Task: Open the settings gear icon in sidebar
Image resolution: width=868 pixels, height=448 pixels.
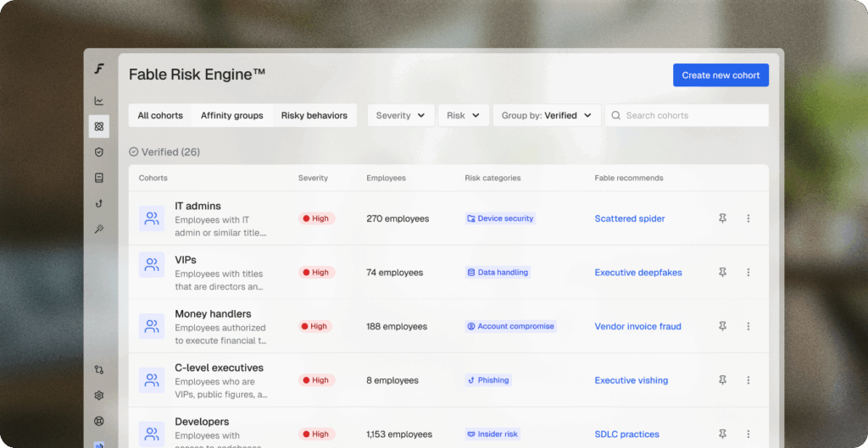Action: [99, 395]
